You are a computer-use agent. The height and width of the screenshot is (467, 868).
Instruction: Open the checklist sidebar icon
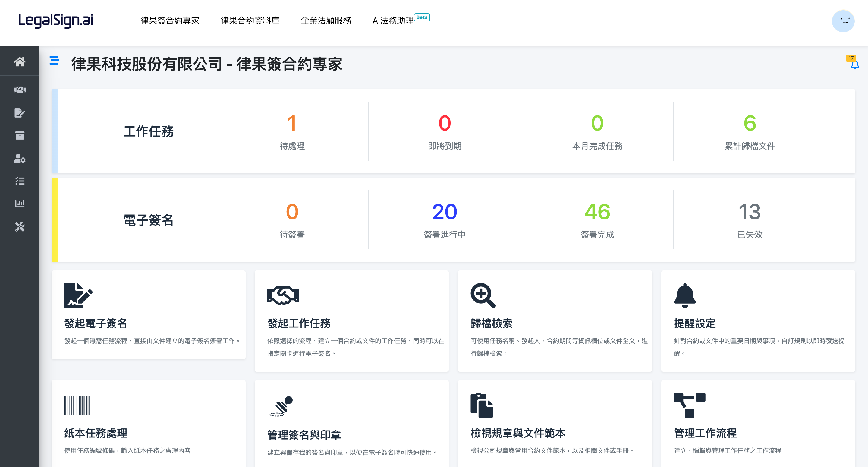pos(20,181)
